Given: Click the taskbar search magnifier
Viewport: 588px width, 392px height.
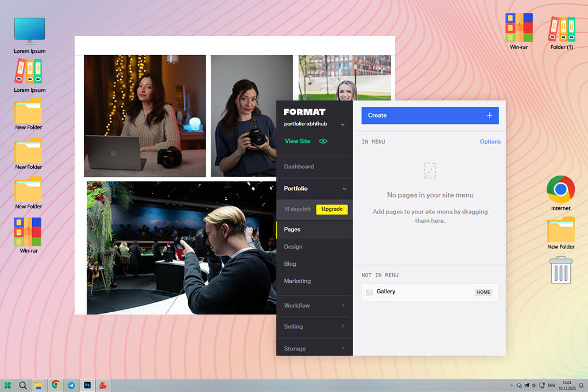Looking at the screenshot, I should point(23,385).
